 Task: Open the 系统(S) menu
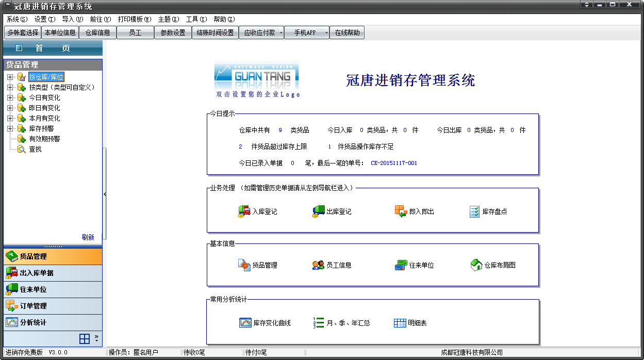(17, 19)
